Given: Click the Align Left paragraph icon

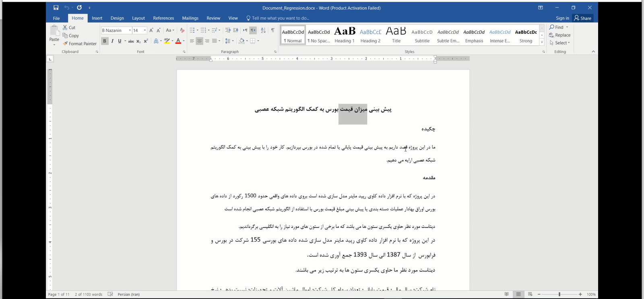Looking at the screenshot, I should [192, 41].
